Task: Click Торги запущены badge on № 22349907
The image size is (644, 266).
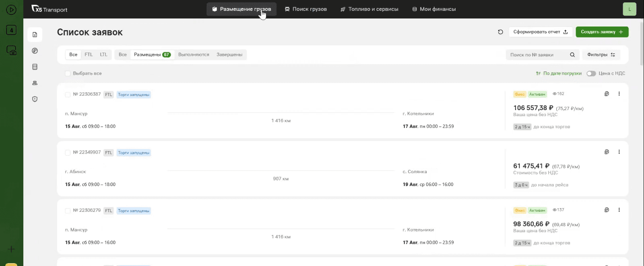Action: pos(134,153)
